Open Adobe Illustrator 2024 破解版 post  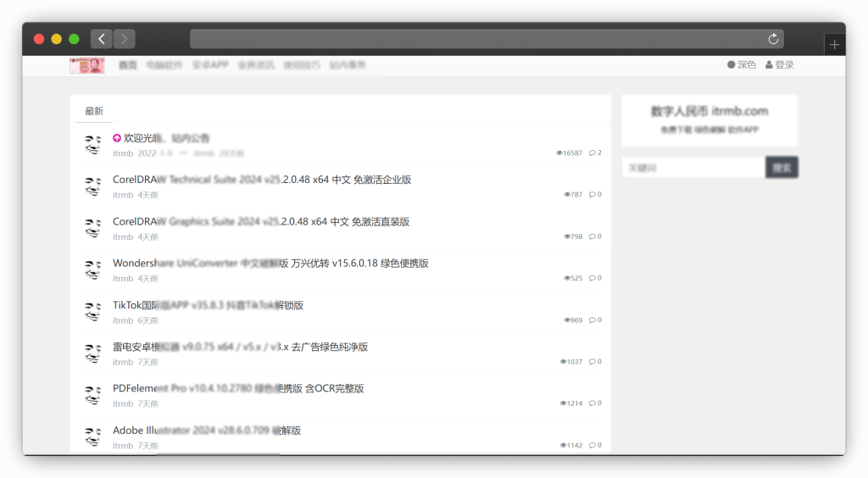point(207,430)
